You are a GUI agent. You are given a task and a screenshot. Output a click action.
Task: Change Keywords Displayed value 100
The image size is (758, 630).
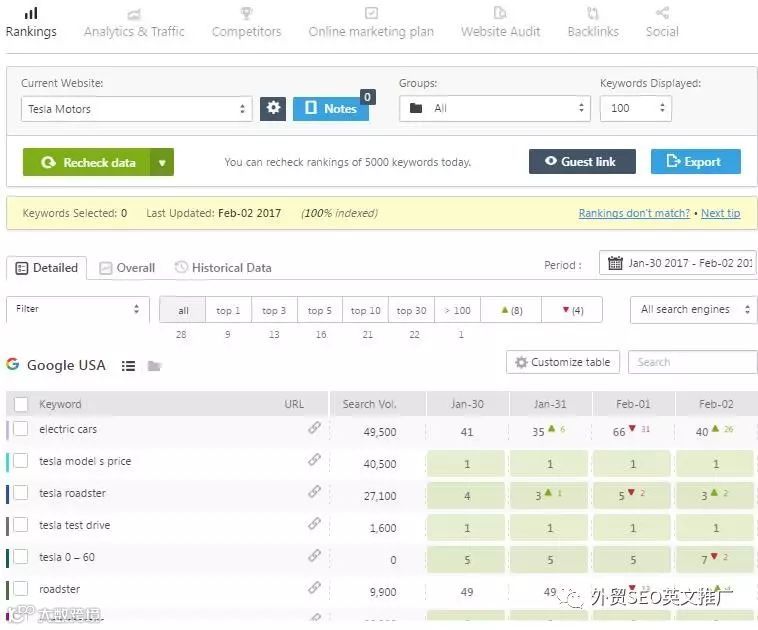click(x=635, y=108)
